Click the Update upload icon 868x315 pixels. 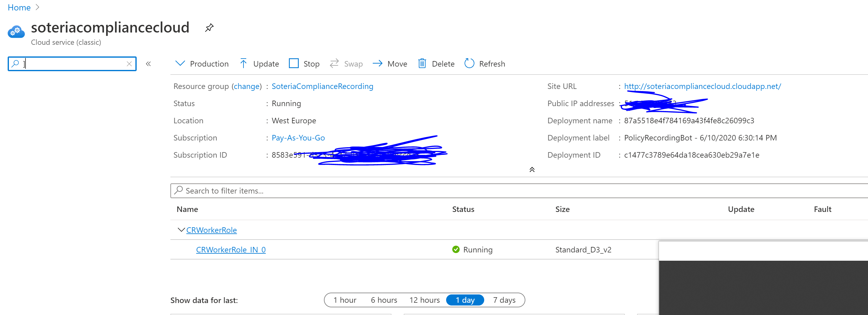point(243,63)
